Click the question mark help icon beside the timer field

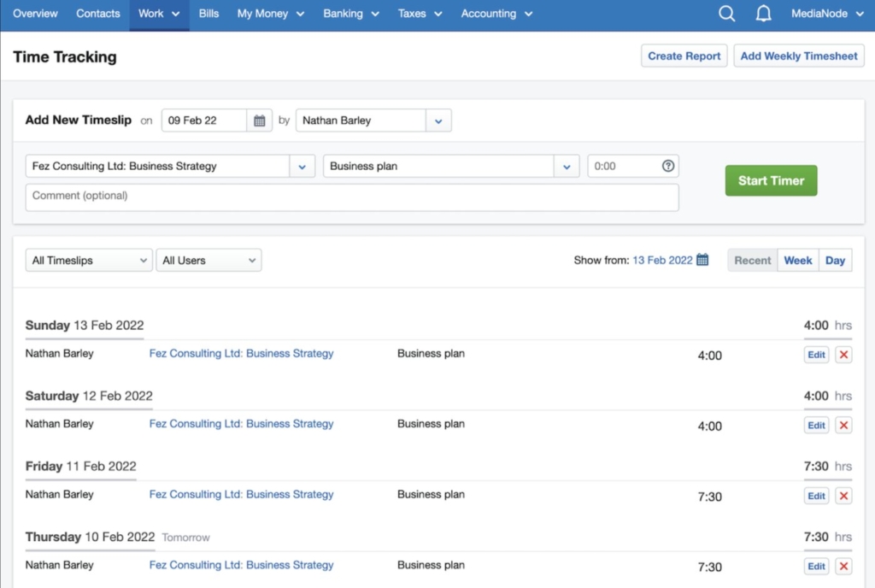667,166
